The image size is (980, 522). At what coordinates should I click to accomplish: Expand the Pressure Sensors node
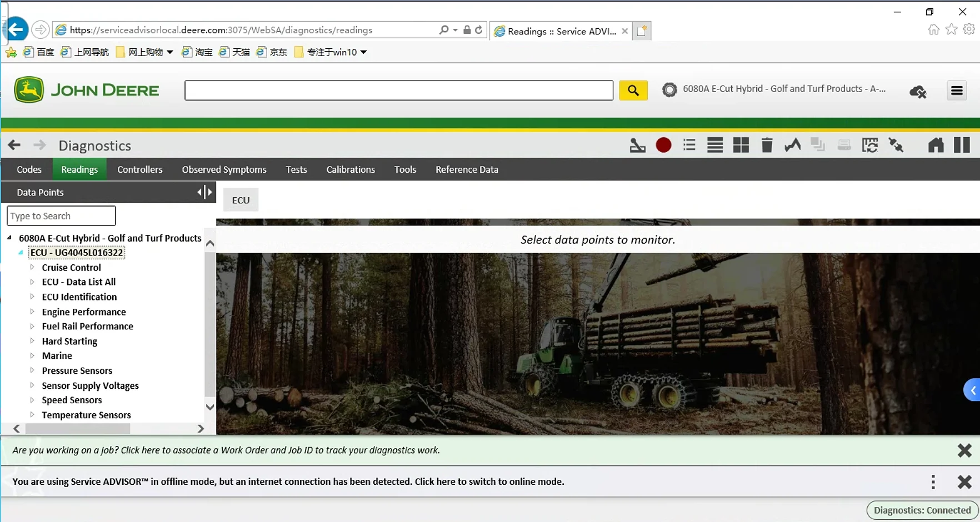click(x=32, y=370)
